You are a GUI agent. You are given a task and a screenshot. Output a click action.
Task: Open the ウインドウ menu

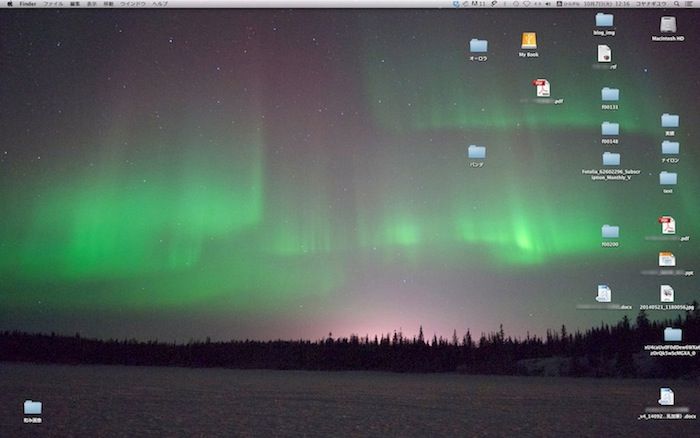pos(133,4)
